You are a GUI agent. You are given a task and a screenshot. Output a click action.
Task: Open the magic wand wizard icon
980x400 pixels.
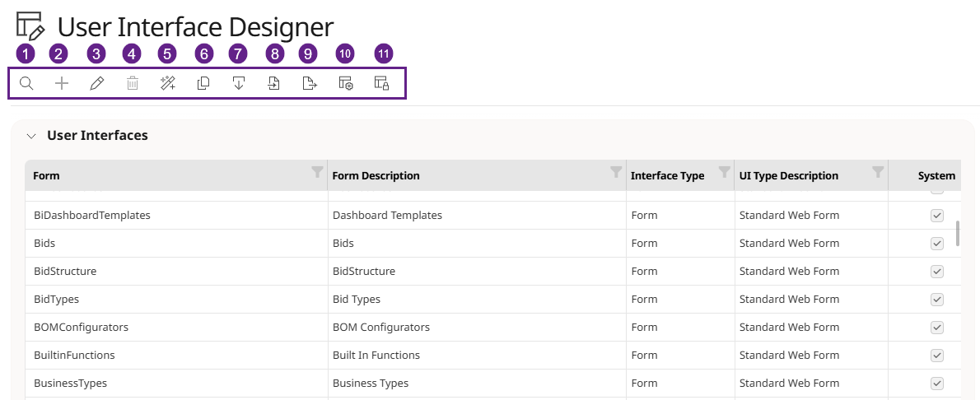(167, 83)
